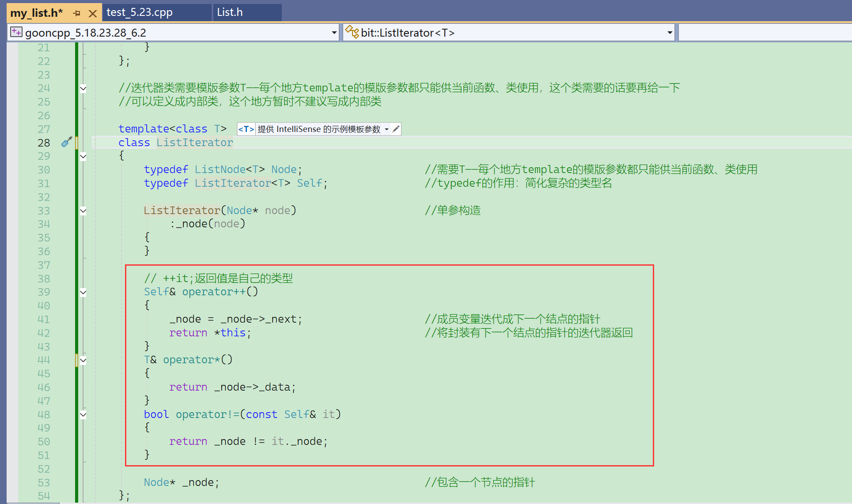Collapse the ListIterator class body at line 29

tap(83, 156)
